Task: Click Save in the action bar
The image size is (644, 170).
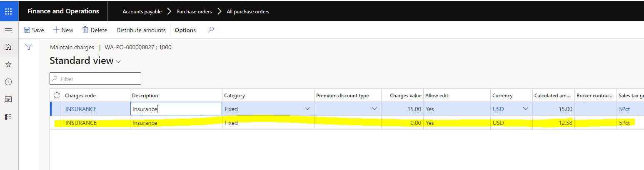Action: (34, 30)
